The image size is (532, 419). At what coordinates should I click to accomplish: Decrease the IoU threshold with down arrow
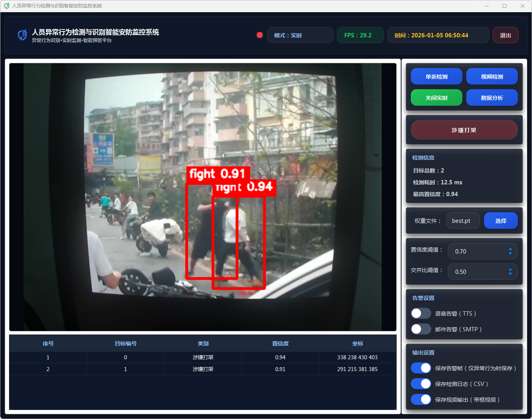pyautogui.click(x=510, y=274)
